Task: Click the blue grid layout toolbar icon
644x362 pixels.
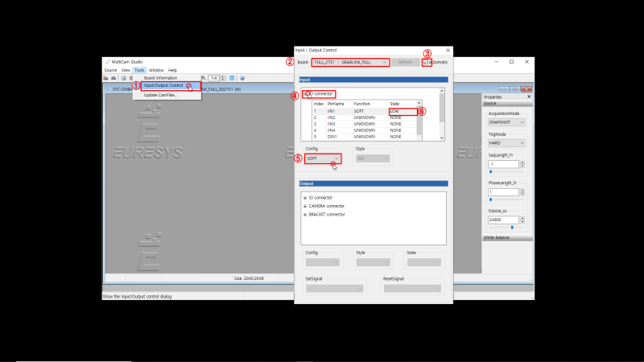Action: [232, 78]
